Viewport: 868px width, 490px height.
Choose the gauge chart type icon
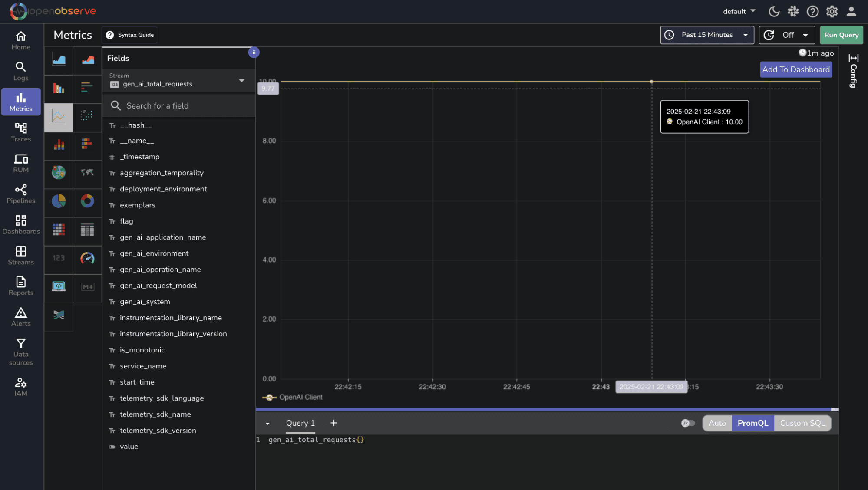point(87,258)
